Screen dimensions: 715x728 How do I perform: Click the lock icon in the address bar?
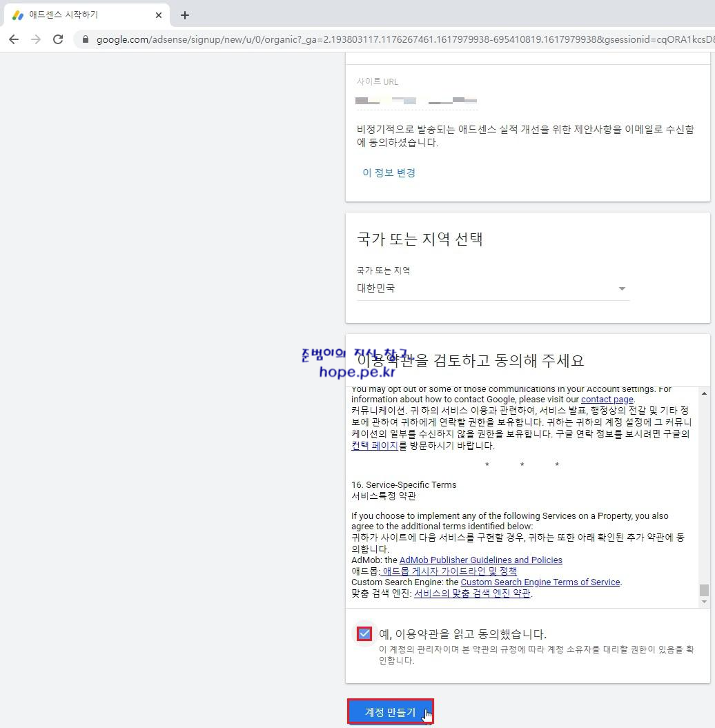click(86, 39)
